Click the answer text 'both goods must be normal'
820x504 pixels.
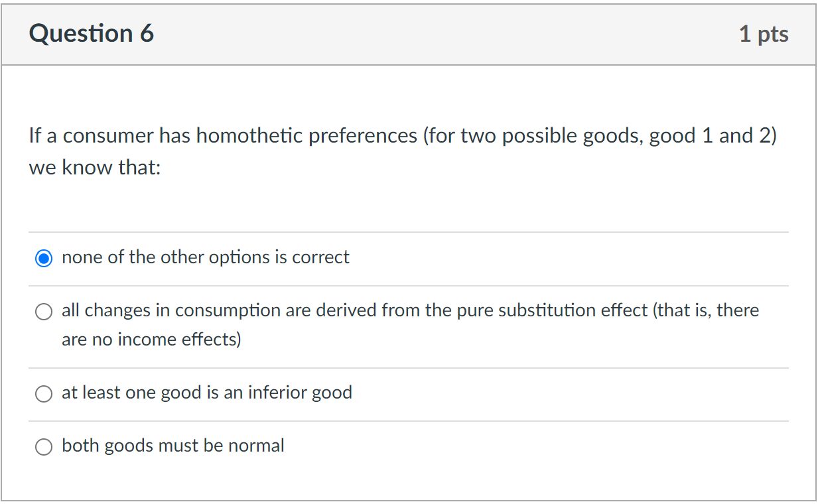172,446
